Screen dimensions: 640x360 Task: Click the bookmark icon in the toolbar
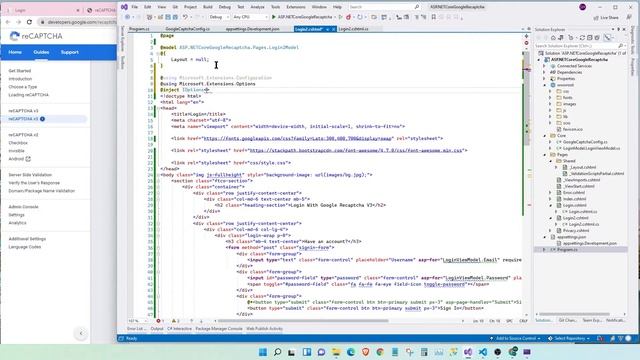pos(433,17)
